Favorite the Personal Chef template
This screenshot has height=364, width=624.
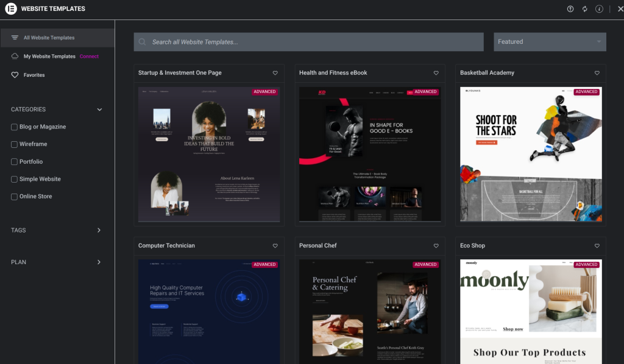(x=436, y=245)
